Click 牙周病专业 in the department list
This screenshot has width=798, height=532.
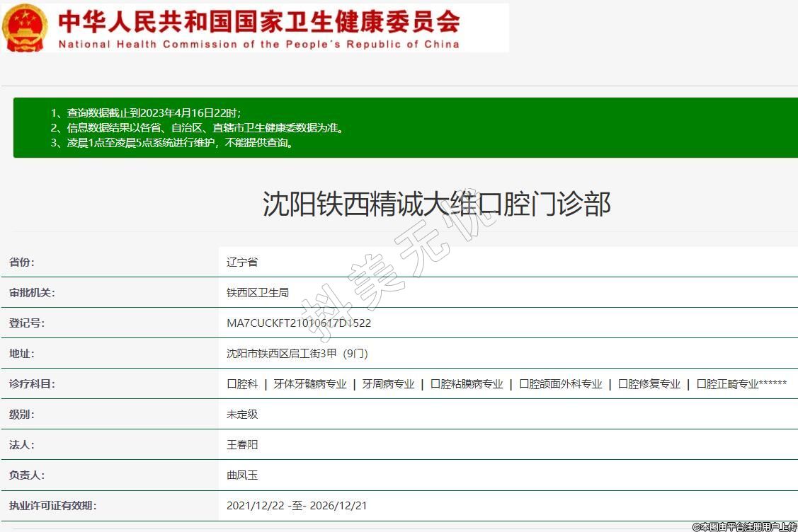pyautogui.click(x=388, y=384)
